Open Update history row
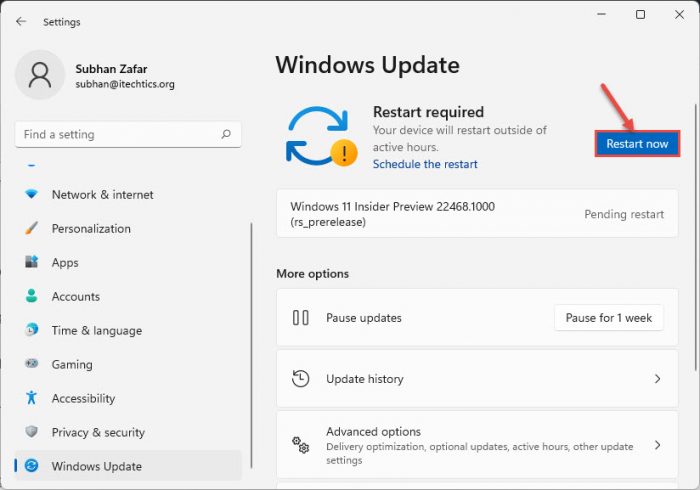The width and height of the screenshot is (700, 490). click(477, 379)
